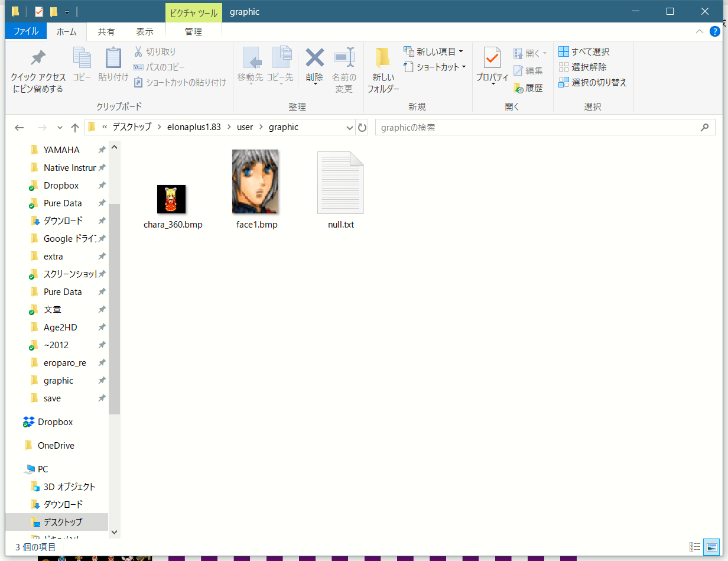
Task: Go up one folder level arrow
Action: [75, 127]
